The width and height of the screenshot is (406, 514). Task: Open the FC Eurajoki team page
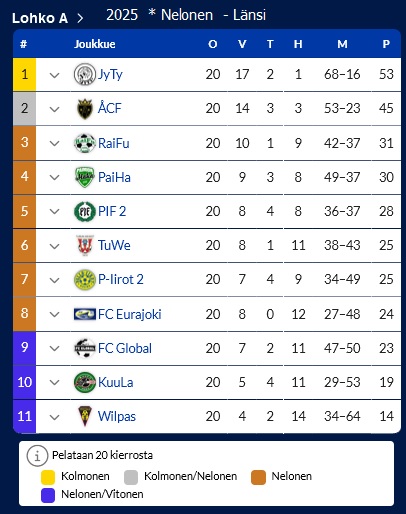point(129,314)
